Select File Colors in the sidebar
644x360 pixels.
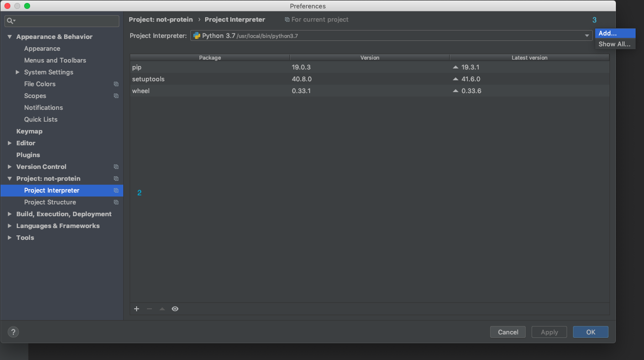click(x=40, y=84)
